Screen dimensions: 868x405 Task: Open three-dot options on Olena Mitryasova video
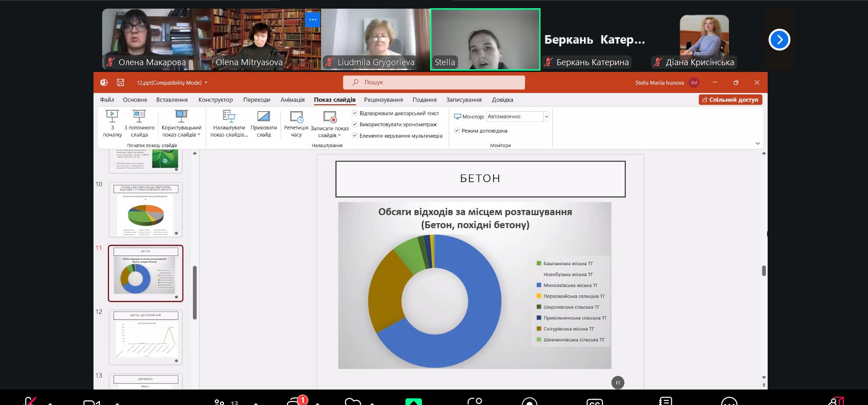click(313, 20)
